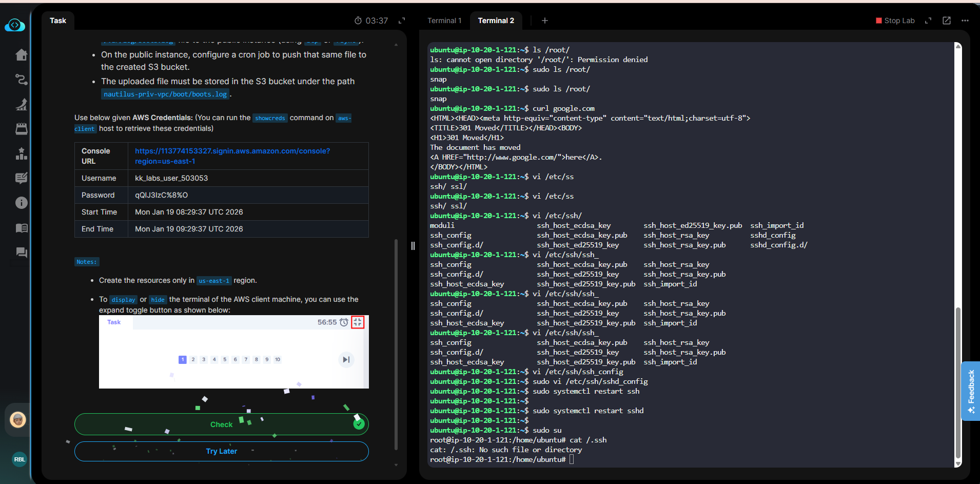Add a new terminal tab
The width and height of the screenshot is (980, 484).
(x=545, y=21)
